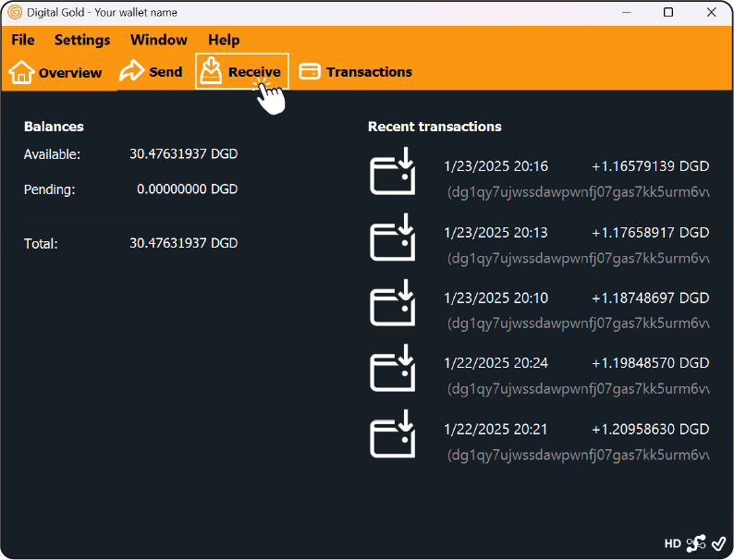Viewport: 734px width, 560px height.
Task: Select the +1.17658917 DGD transaction
Action: (650, 233)
